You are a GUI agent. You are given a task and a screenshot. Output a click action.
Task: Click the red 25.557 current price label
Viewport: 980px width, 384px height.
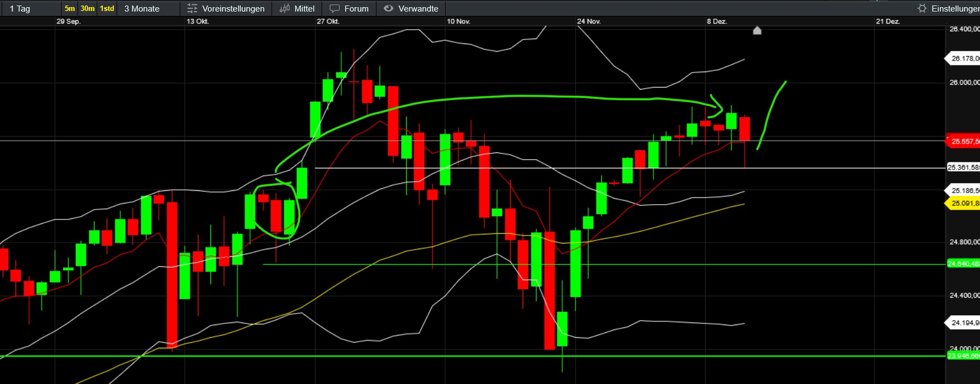(964, 141)
